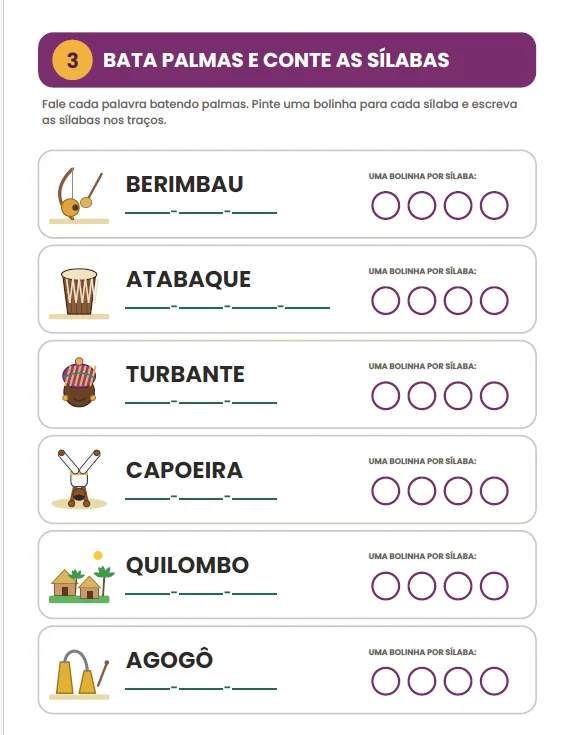The image size is (570, 735).
Task: Click the atabaque drum illustration
Action: coord(79,293)
